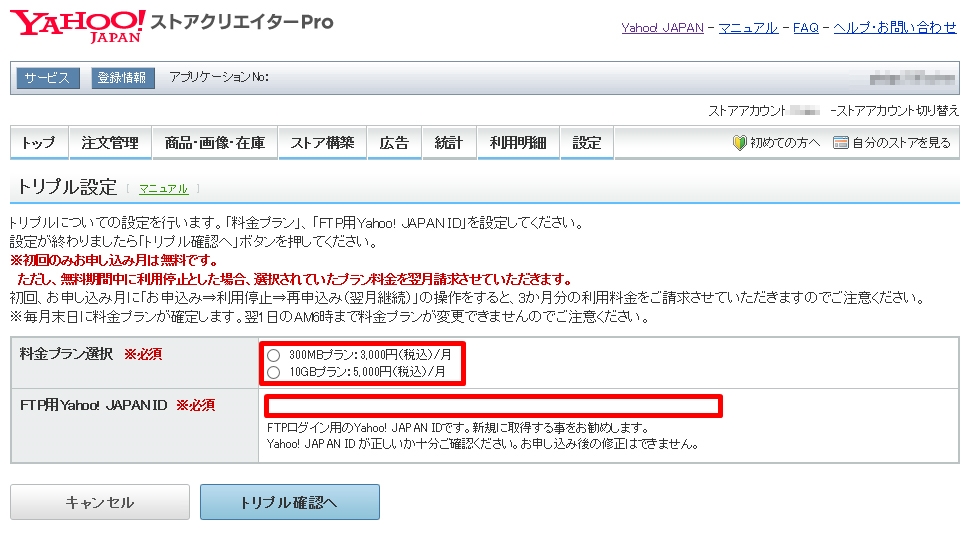This screenshot has width=970, height=544.
Task: Click the Yahoo! JAPAN logo
Action: (x=77, y=25)
